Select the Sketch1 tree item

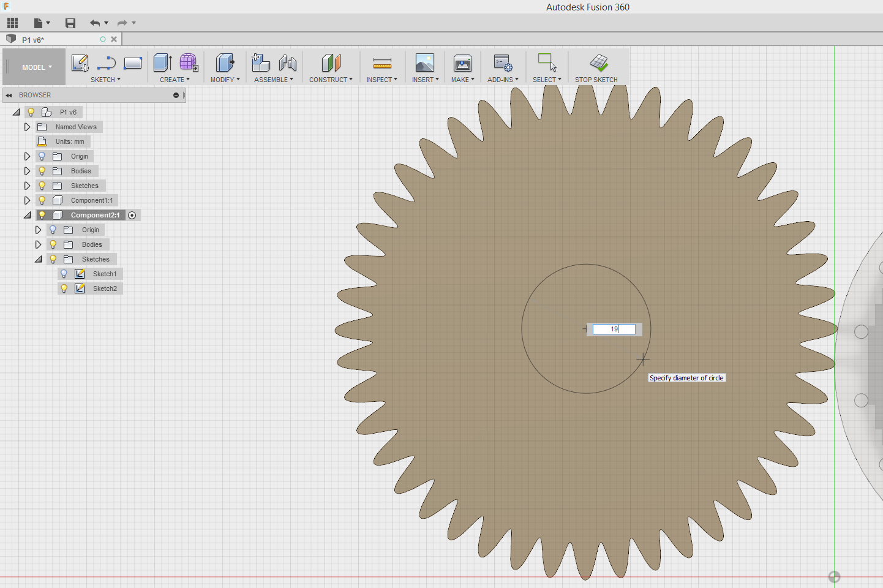[105, 274]
